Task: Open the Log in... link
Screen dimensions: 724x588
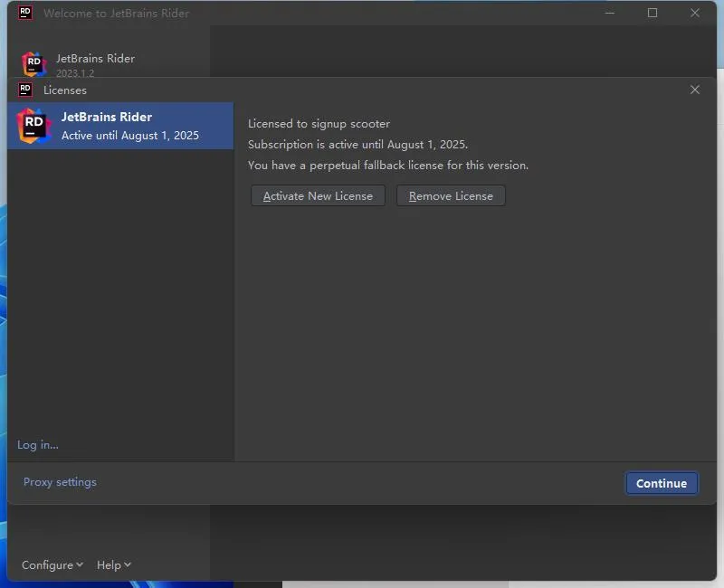Action: click(38, 445)
